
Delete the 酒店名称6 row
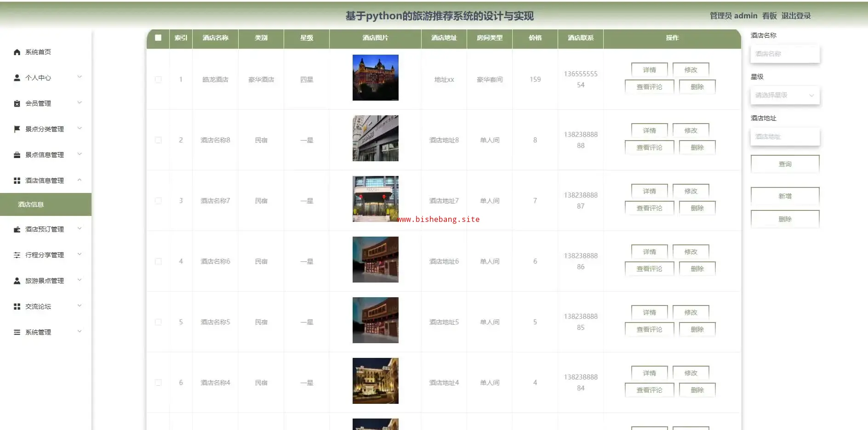click(x=697, y=269)
